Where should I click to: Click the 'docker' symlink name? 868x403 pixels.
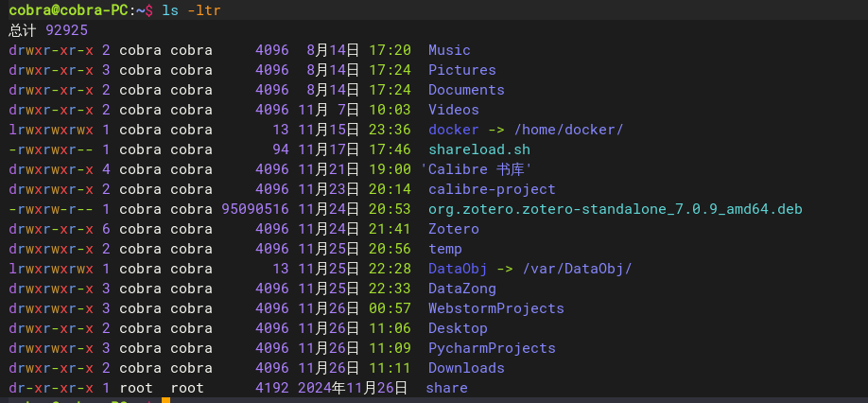pyautogui.click(x=454, y=130)
